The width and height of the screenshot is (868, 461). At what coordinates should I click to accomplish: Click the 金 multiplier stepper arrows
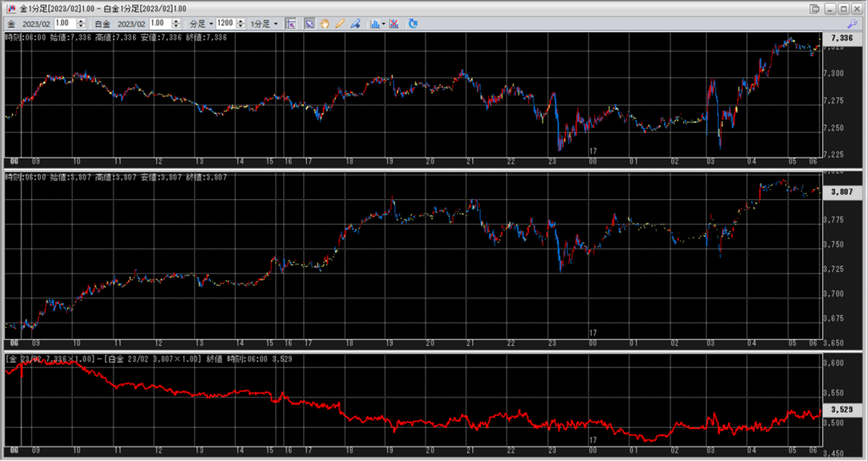[x=81, y=24]
